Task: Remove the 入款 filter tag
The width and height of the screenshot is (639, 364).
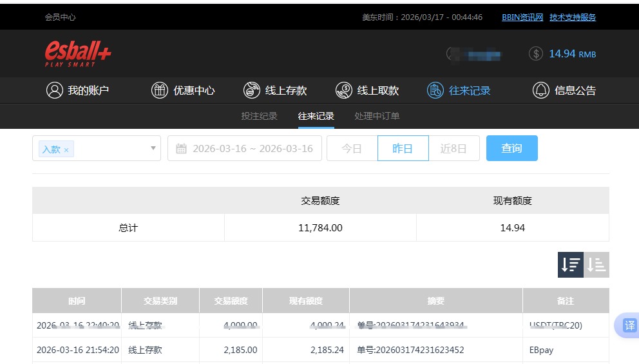Action: 66,150
